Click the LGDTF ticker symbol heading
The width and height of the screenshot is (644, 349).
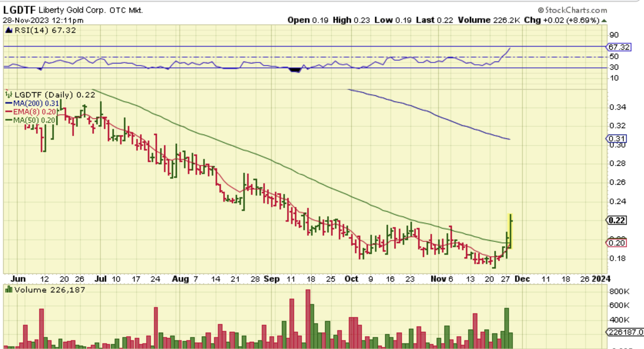pos(19,10)
